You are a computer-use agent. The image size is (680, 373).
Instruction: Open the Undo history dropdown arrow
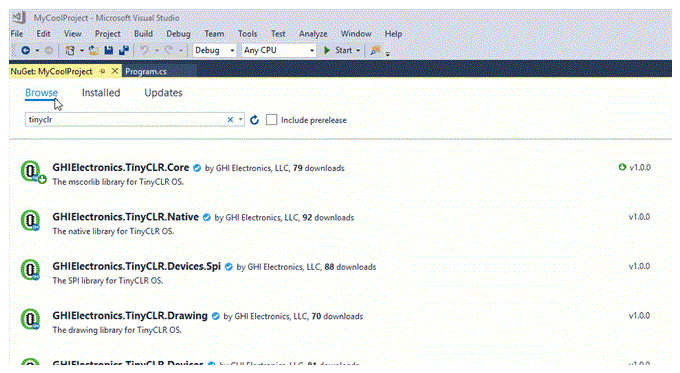[x=156, y=51]
